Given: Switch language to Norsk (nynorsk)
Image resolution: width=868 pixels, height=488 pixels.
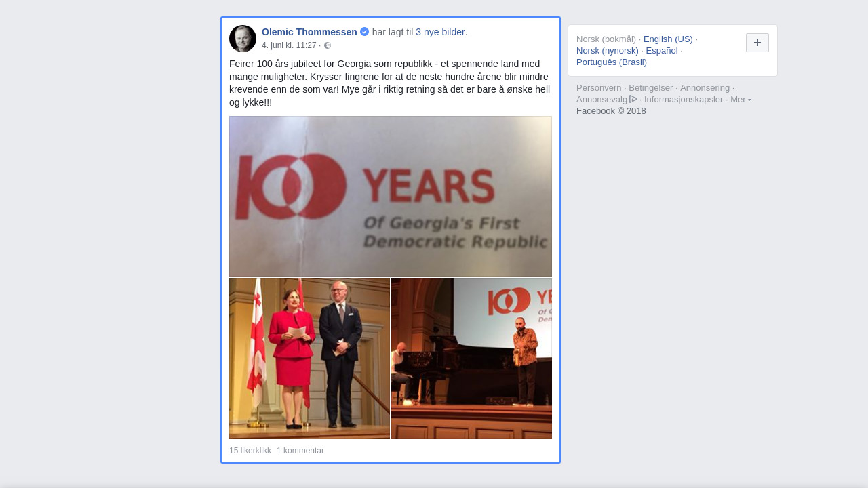Looking at the screenshot, I should click(x=608, y=51).
